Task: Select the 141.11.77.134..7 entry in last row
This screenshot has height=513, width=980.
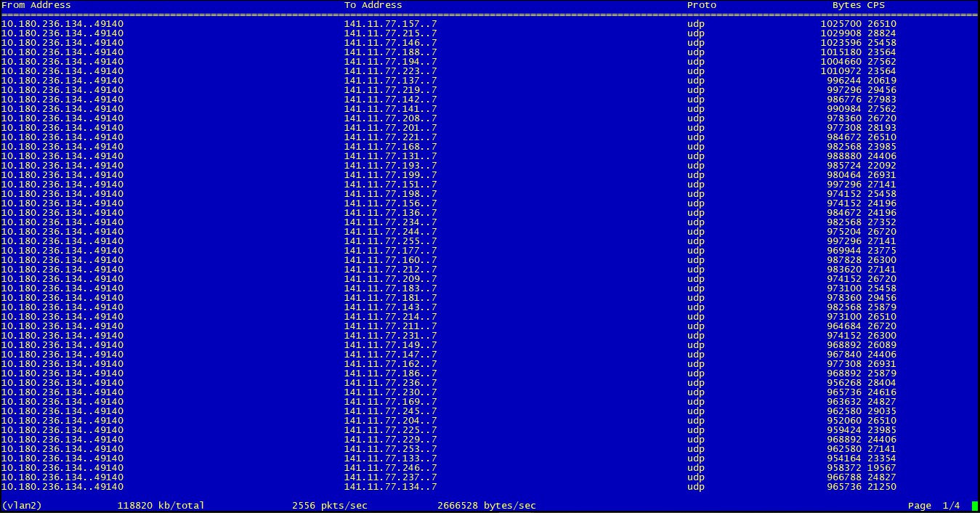Action: click(x=390, y=487)
